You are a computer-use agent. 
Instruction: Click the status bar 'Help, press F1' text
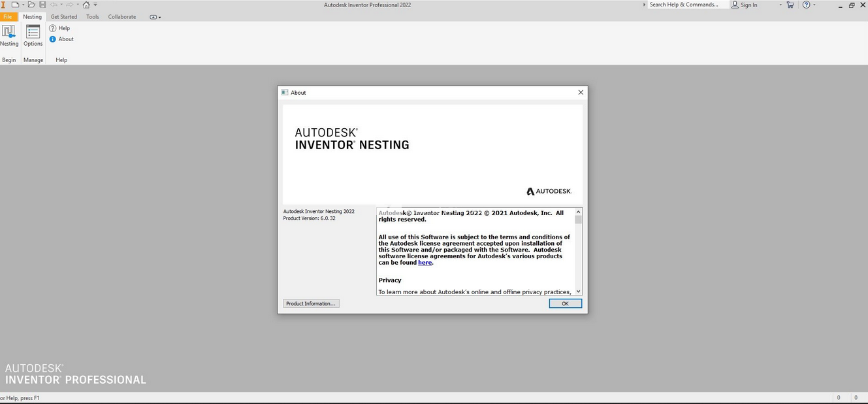[x=20, y=398]
